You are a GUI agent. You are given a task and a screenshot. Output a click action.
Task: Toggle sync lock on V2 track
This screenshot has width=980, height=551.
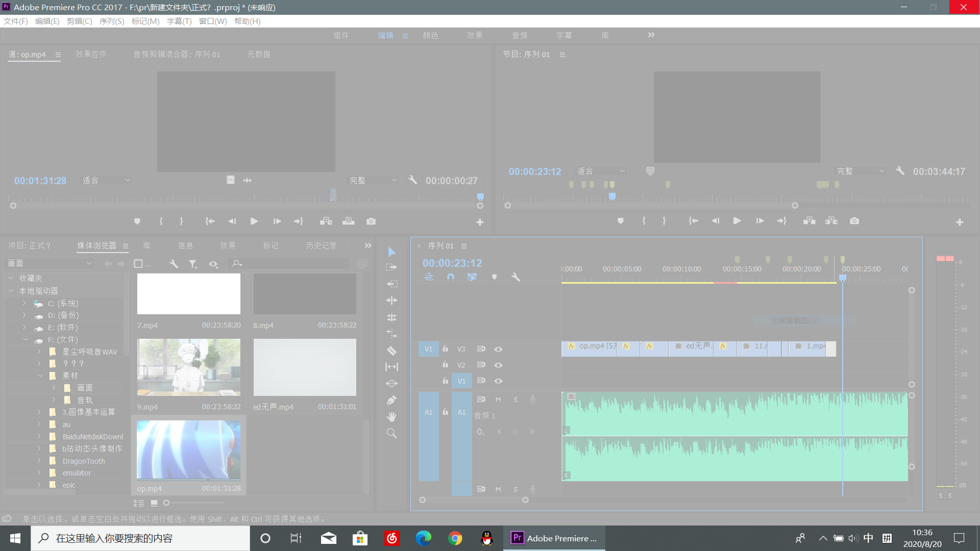tap(481, 365)
